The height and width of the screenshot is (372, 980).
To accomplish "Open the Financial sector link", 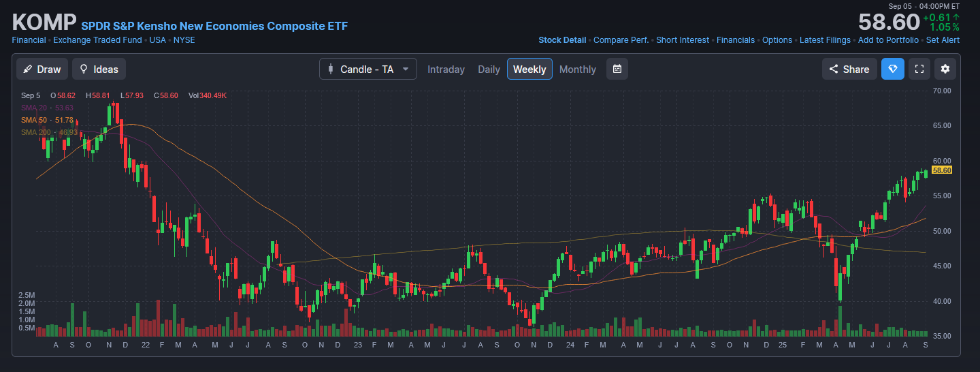I will pyautogui.click(x=29, y=40).
